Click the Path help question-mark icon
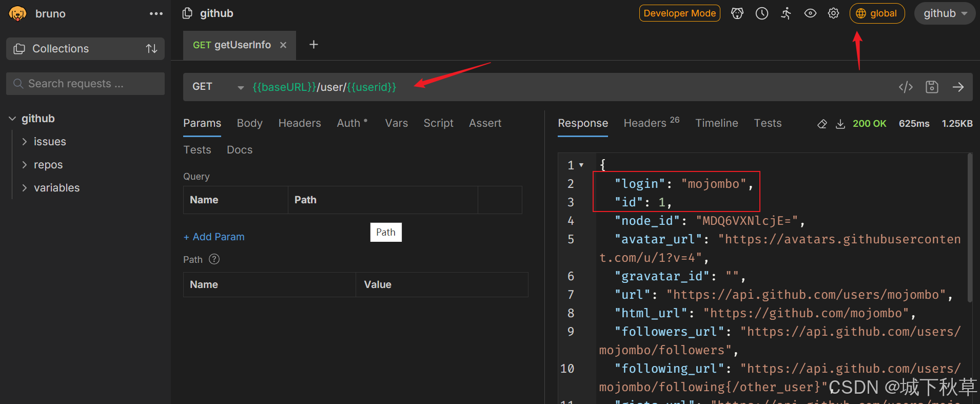Viewport: 980px width, 404px height. pos(214,259)
